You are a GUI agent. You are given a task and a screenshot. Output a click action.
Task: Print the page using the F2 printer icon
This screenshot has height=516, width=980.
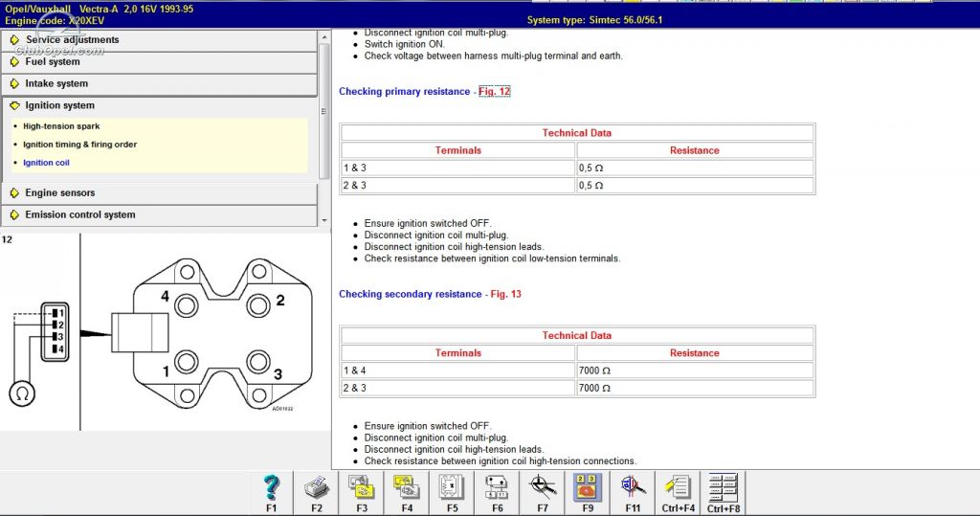pyautogui.click(x=317, y=492)
